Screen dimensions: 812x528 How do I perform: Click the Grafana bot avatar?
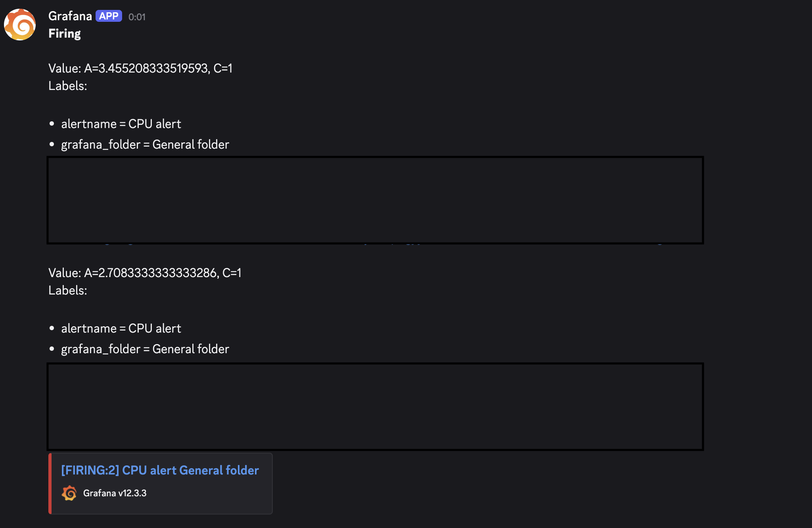(x=19, y=24)
